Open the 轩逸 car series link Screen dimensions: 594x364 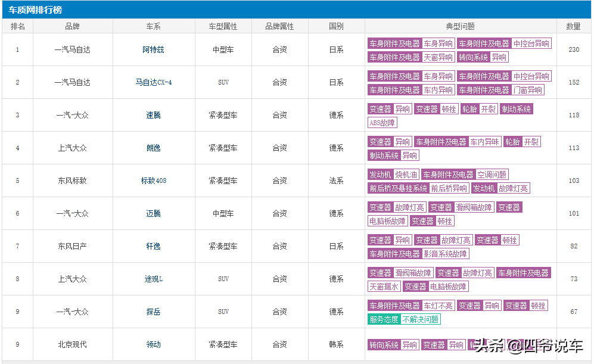[154, 246]
